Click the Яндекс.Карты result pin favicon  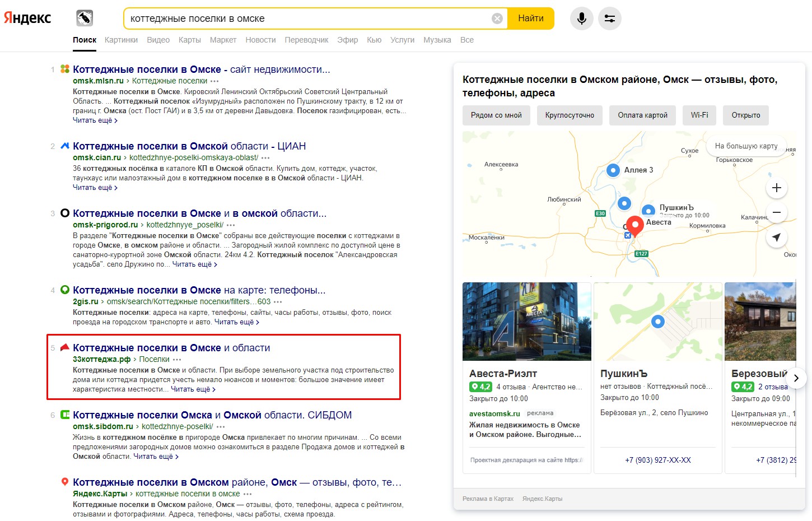click(65, 482)
